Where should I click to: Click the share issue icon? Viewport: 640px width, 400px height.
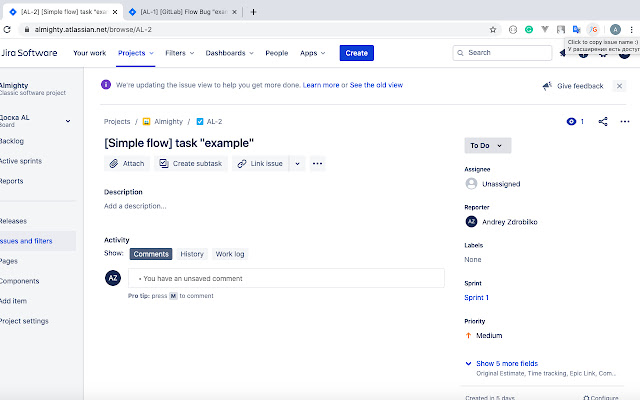(603, 121)
